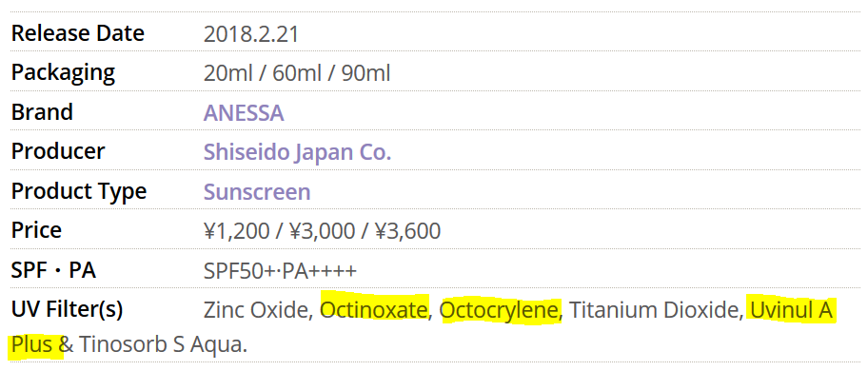This screenshot has height=371, width=868.
Task: Click the Product Type label
Action: pyautogui.click(x=79, y=192)
